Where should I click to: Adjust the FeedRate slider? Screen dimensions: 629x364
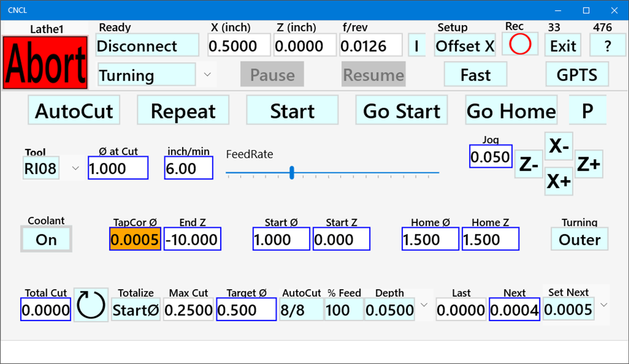pyautogui.click(x=292, y=172)
